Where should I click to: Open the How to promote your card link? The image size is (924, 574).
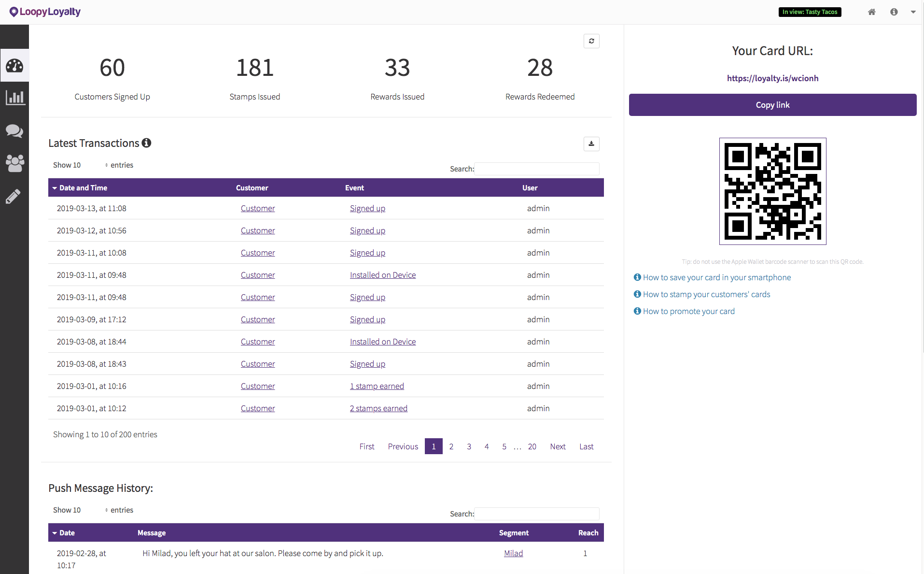pos(688,311)
